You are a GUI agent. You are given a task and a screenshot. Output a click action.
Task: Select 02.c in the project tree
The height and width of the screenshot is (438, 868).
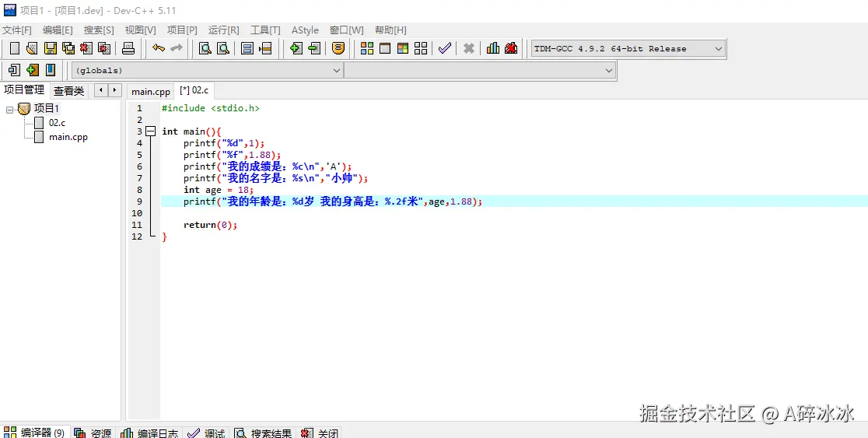point(57,123)
